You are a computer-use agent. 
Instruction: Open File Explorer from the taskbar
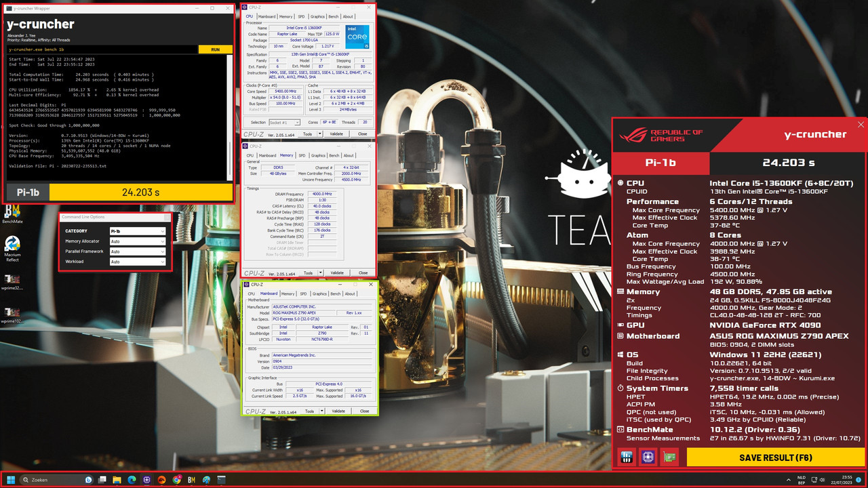coord(117,480)
